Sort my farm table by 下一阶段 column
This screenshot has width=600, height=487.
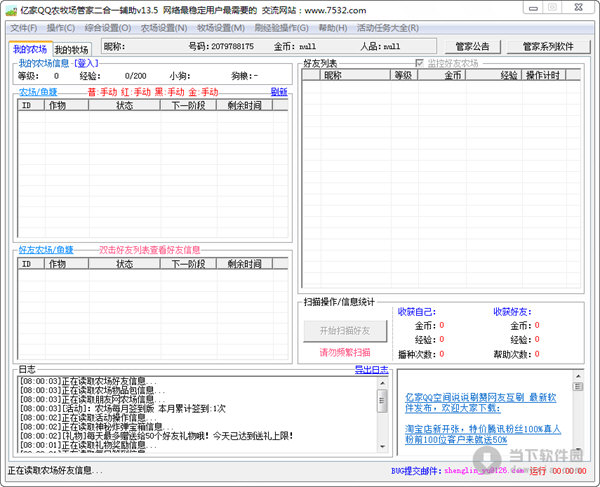point(188,105)
